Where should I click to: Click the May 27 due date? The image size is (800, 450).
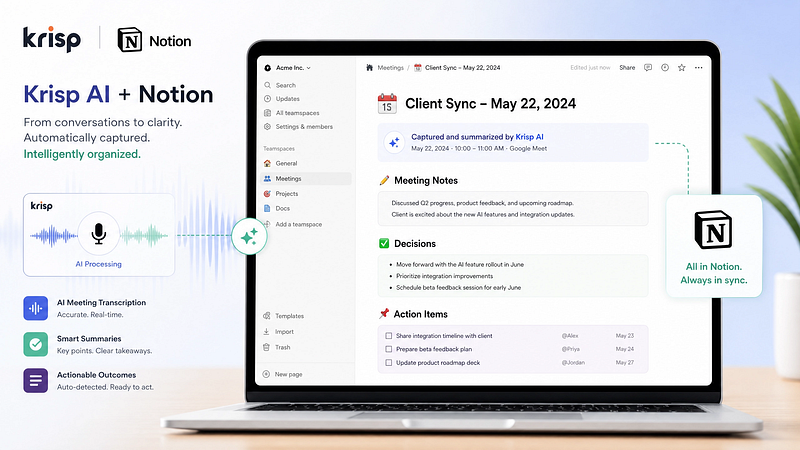[624, 363]
